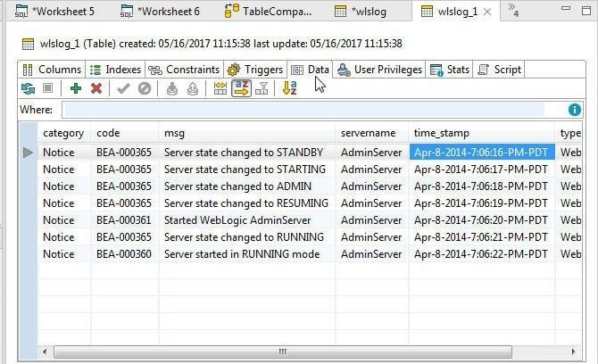Image resolution: width=598 pixels, height=364 pixels.
Task: Switch to the Columns tab
Action: (52, 70)
